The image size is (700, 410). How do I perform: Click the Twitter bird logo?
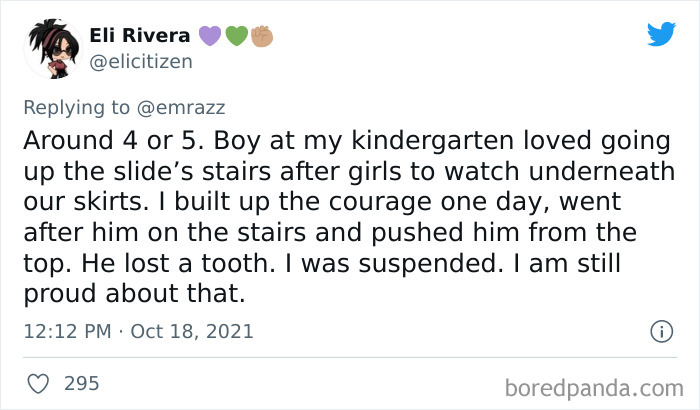click(661, 34)
